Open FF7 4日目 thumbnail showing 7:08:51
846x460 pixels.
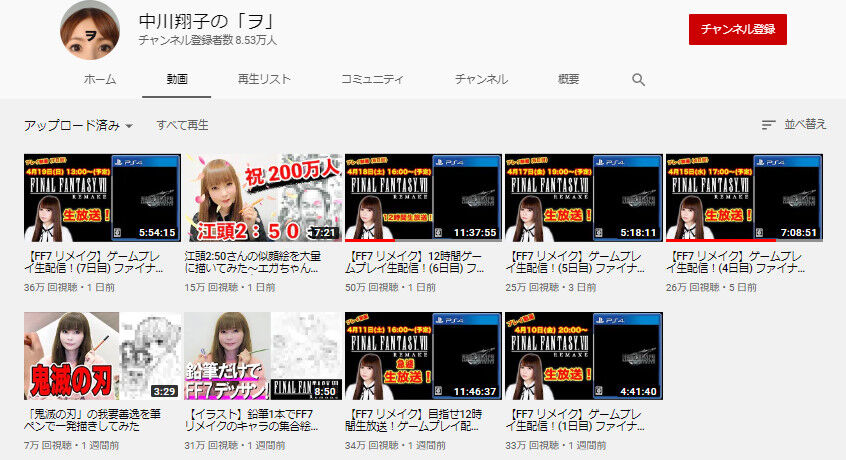744,197
